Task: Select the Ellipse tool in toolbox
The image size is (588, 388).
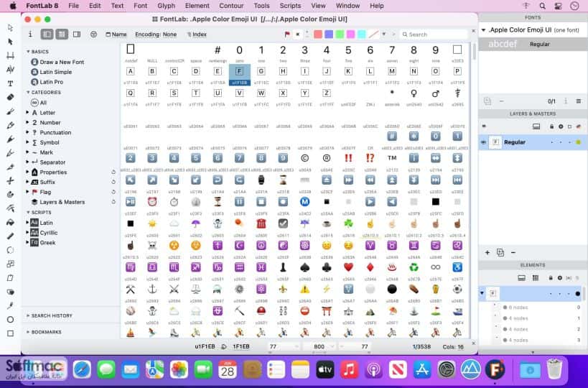Action: tap(10, 319)
